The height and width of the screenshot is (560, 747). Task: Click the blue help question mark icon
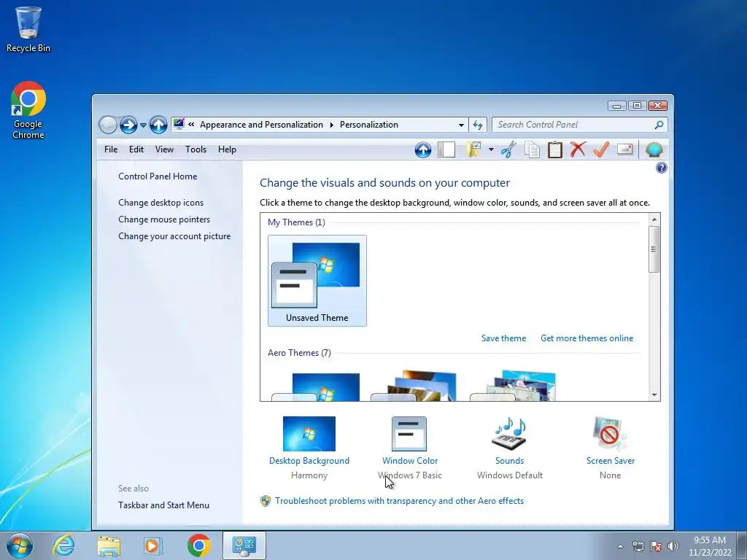[661, 168]
